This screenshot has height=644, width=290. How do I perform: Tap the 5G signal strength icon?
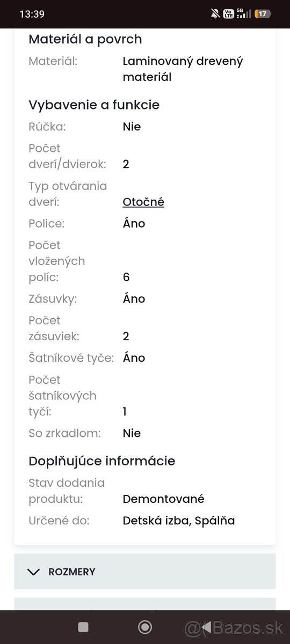tap(244, 14)
